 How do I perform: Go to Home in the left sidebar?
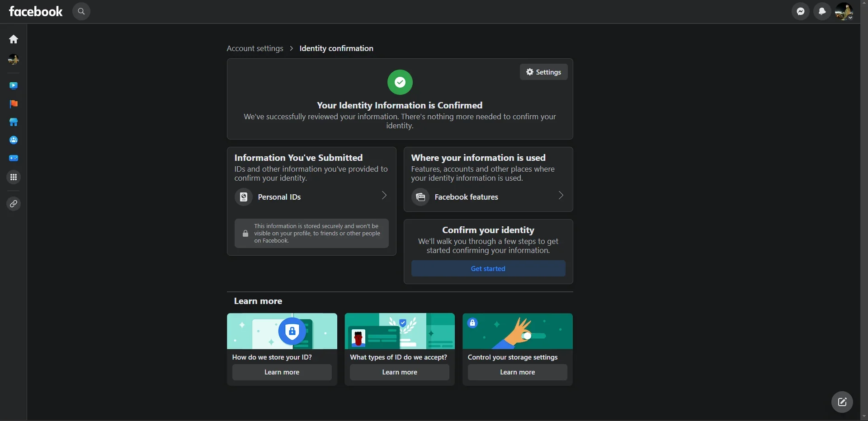coord(14,39)
